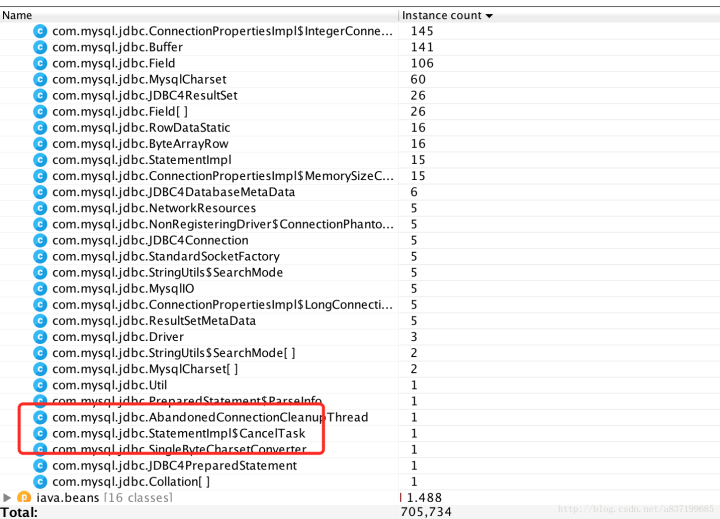Click class icon beside ResultSetMetaData
Image resolution: width=720 pixels, height=519 pixels.
pyautogui.click(x=40, y=321)
